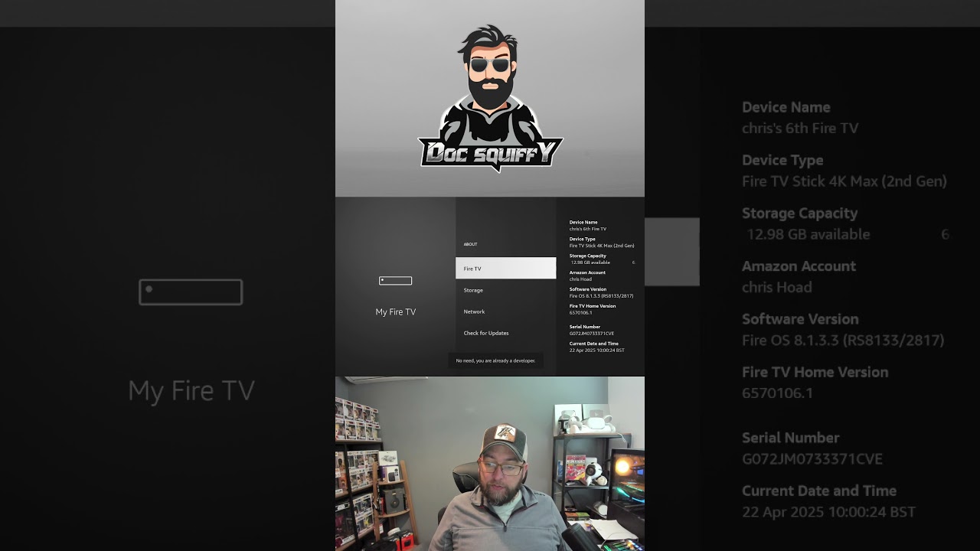Click the large Amazon Account heading in the right background
980x551 pixels.
tap(799, 266)
